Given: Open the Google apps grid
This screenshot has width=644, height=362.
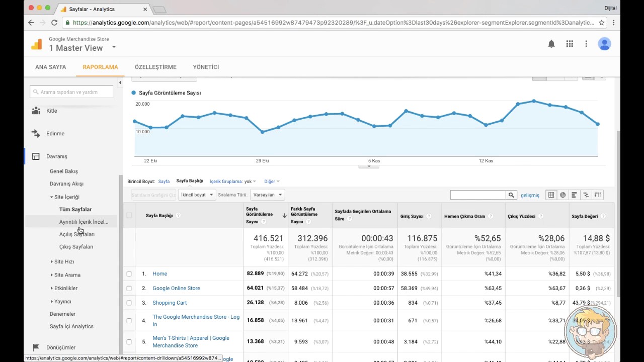Looking at the screenshot, I should (x=570, y=44).
